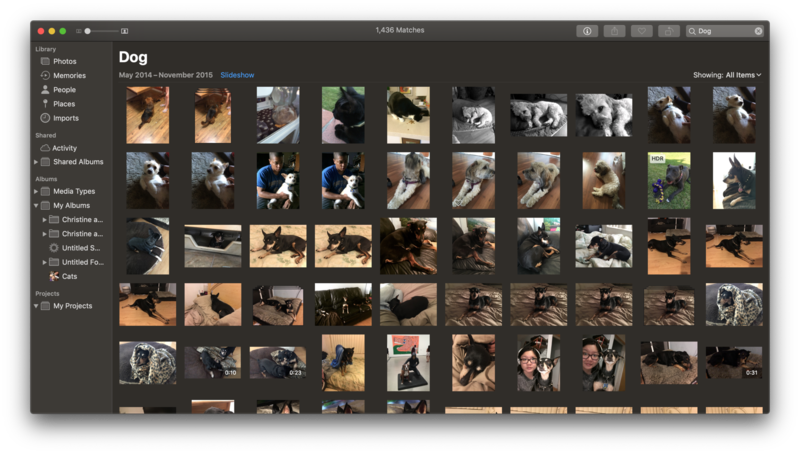The height and width of the screenshot is (454, 800).
Task: Go to Places in the sidebar
Action: 64,104
